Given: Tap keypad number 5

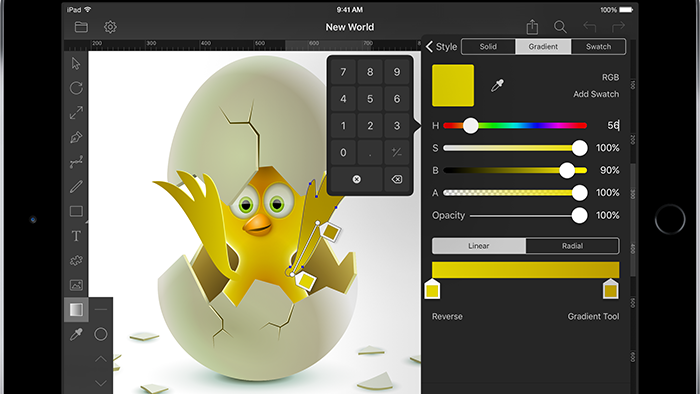Looking at the screenshot, I should point(370,99).
